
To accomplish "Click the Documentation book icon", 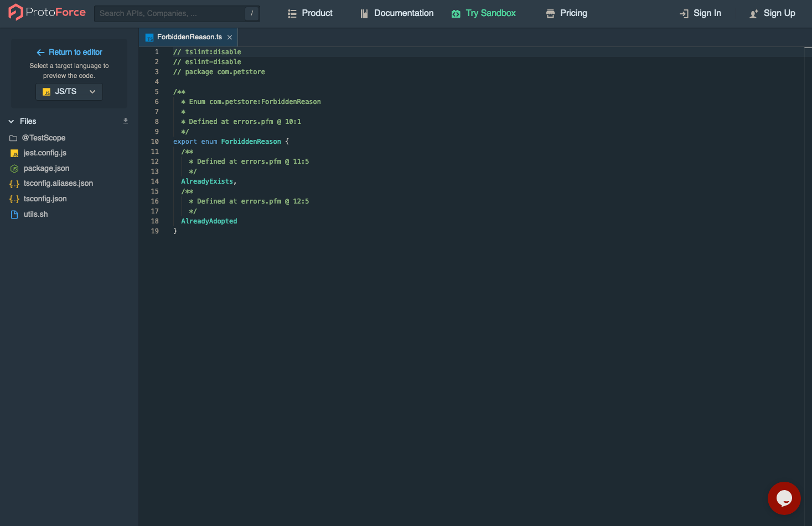I will tap(364, 14).
